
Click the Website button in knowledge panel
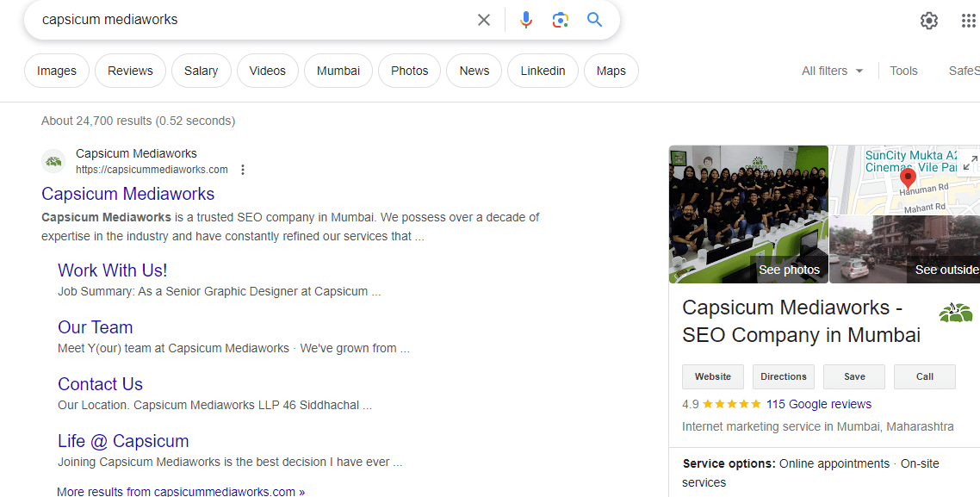(x=712, y=376)
